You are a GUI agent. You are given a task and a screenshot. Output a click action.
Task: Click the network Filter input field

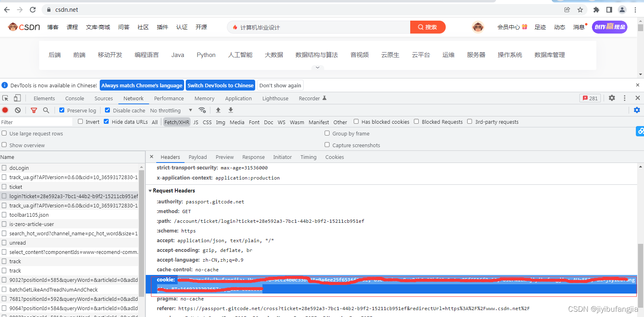coord(36,122)
